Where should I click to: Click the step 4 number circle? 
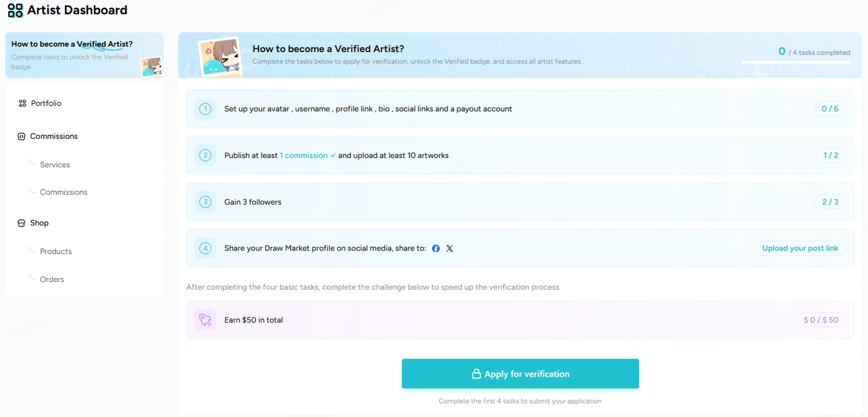(x=205, y=249)
